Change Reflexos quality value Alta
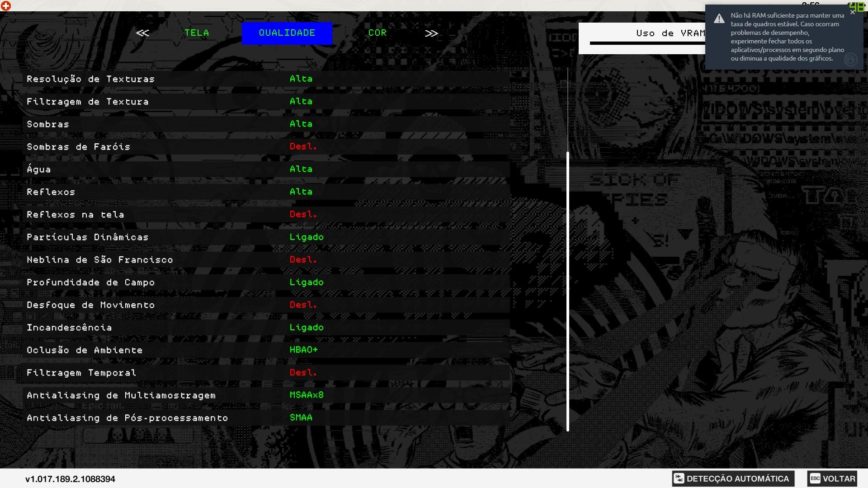Screen dimensions: 868x488 (x=301, y=192)
